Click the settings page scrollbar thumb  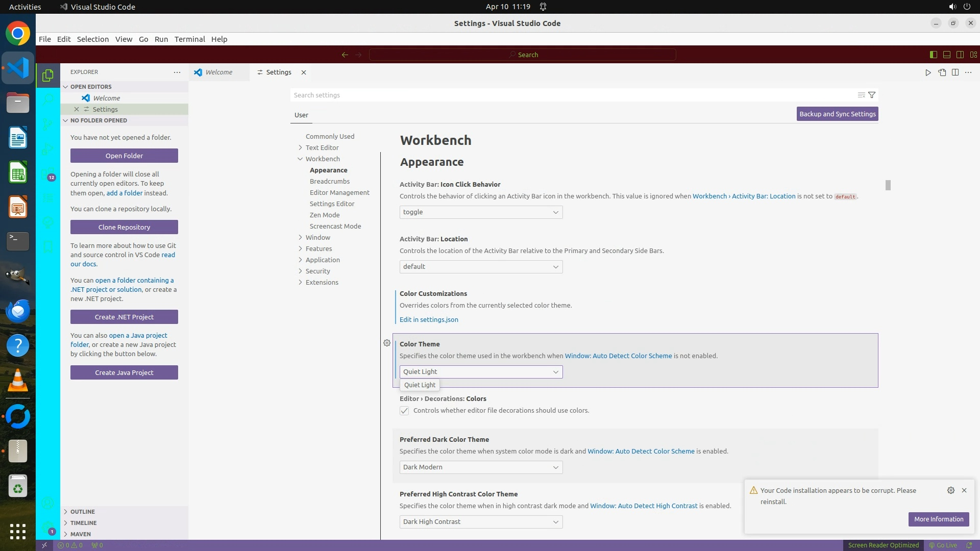pos(888,185)
